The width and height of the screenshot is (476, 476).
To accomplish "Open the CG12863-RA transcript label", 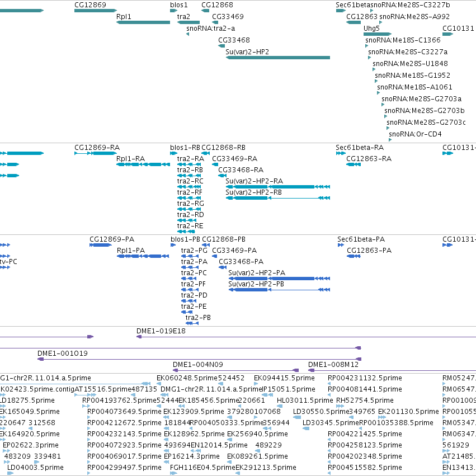I will point(369,159).
